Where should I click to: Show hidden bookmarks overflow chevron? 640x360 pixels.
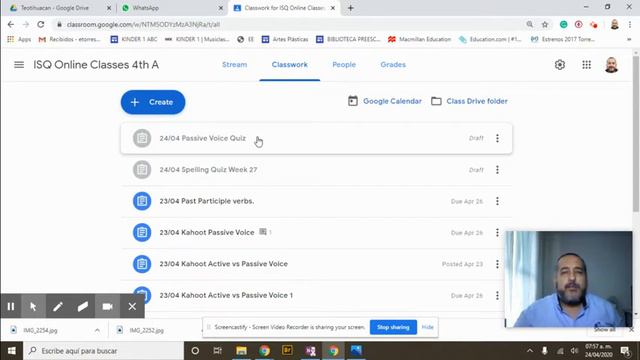click(x=629, y=40)
